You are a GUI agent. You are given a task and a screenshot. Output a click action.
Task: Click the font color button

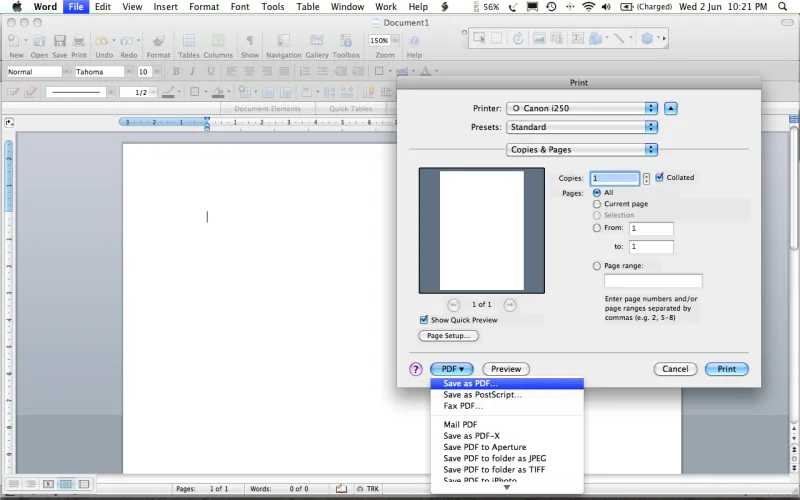[x=425, y=71]
